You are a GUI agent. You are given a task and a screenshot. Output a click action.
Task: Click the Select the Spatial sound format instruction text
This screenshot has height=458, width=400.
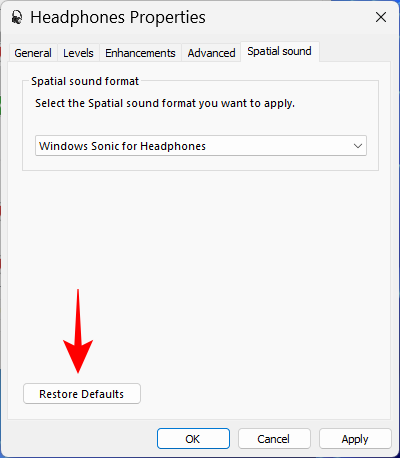[165, 103]
